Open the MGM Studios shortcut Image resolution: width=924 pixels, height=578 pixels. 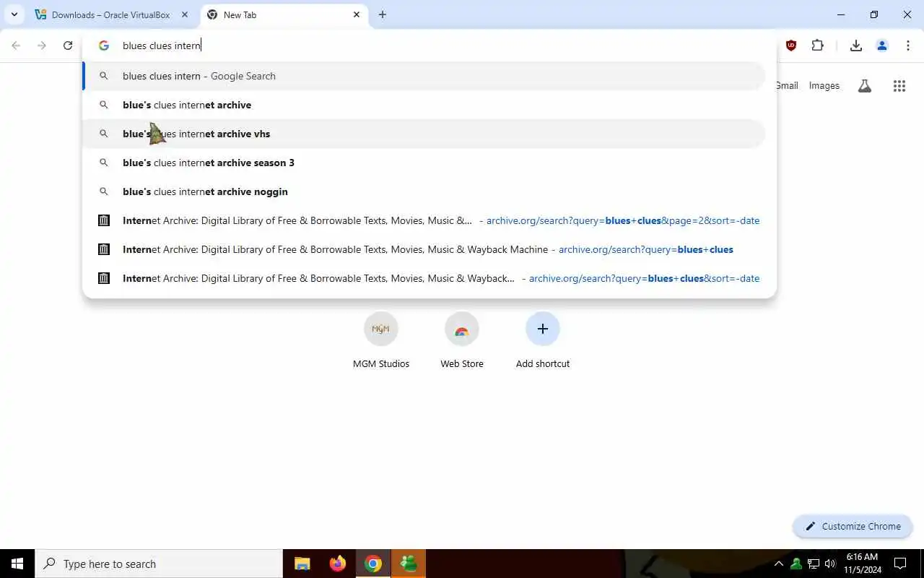pyautogui.click(x=381, y=340)
